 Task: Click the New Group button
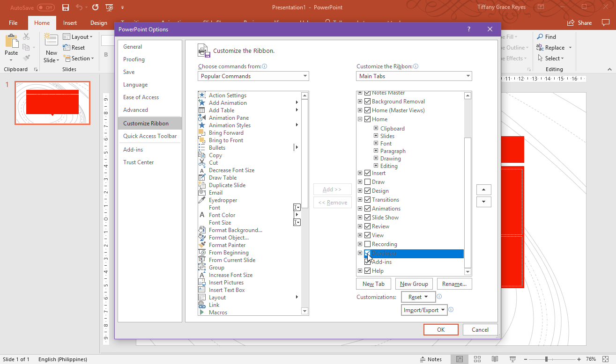pyautogui.click(x=414, y=284)
